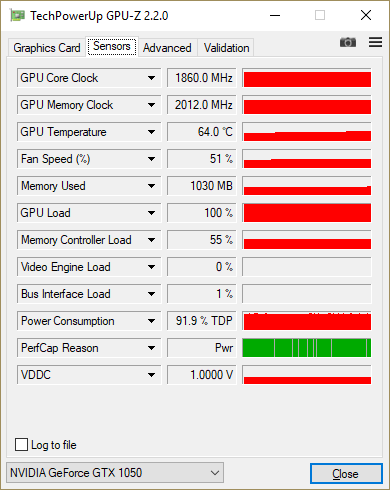The height and width of the screenshot is (490, 390).
Task: Expand the Memory Used dropdown
Action: tap(89, 186)
